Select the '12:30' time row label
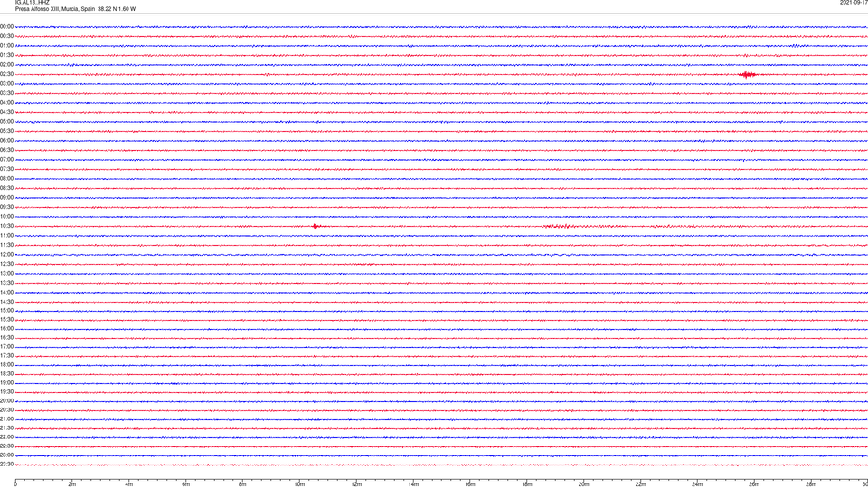868x488 pixels. point(6,264)
